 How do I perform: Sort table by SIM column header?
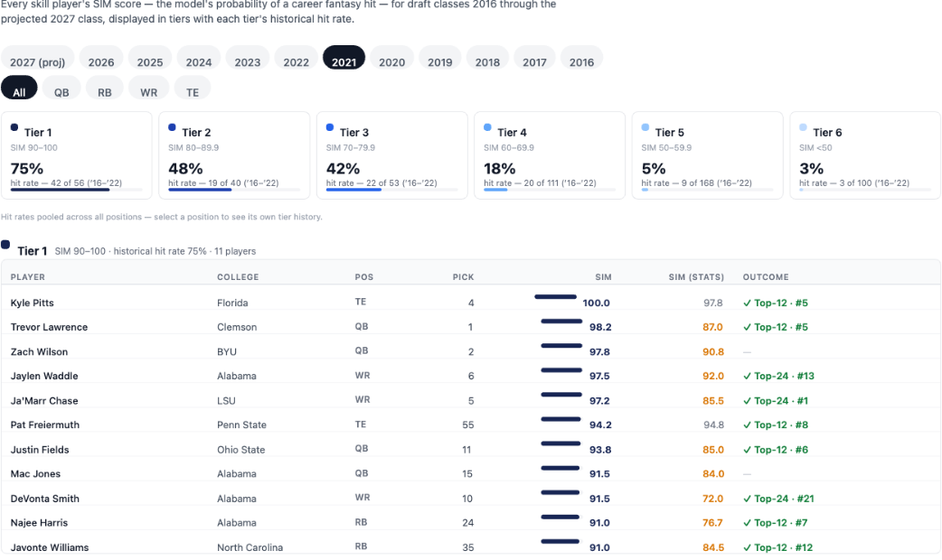pos(603,277)
